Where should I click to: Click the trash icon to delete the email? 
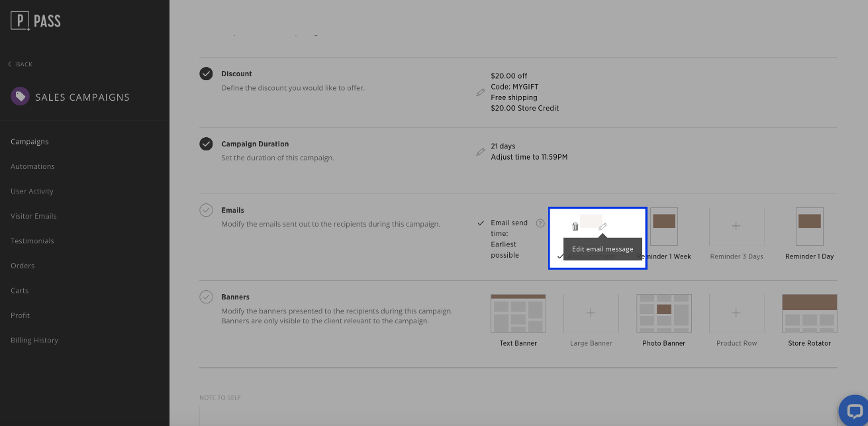pyautogui.click(x=575, y=227)
